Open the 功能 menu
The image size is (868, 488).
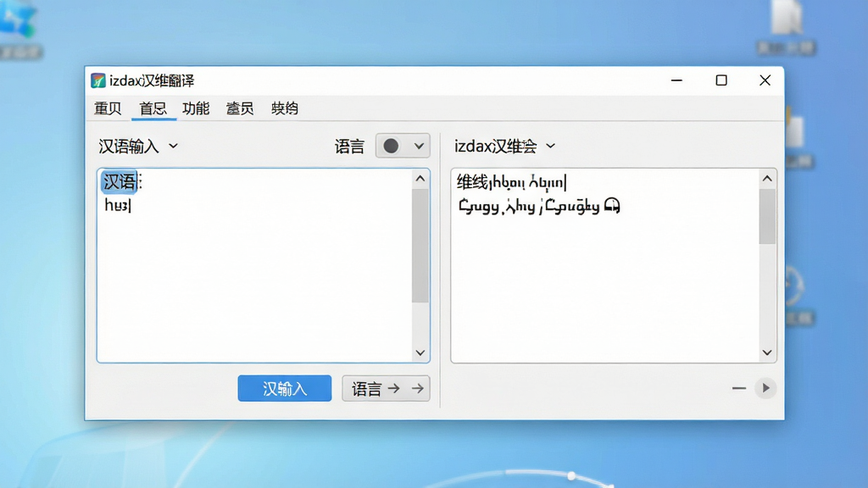pyautogui.click(x=196, y=108)
